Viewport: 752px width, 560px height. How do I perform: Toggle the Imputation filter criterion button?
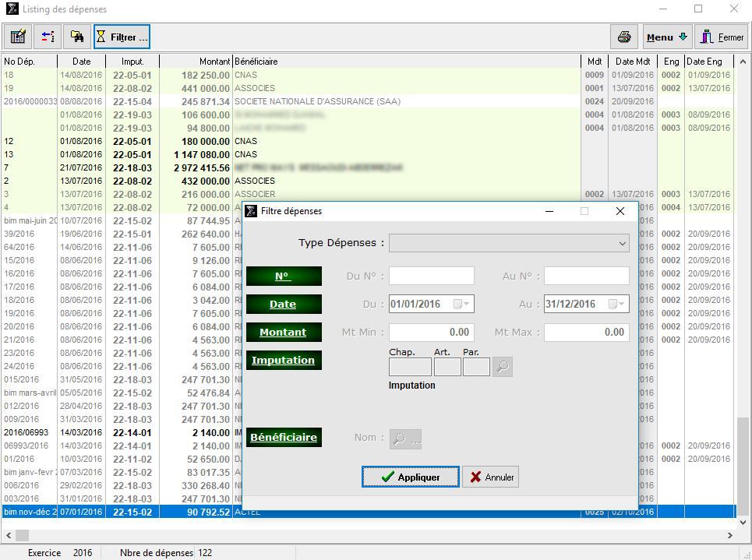[x=284, y=360]
